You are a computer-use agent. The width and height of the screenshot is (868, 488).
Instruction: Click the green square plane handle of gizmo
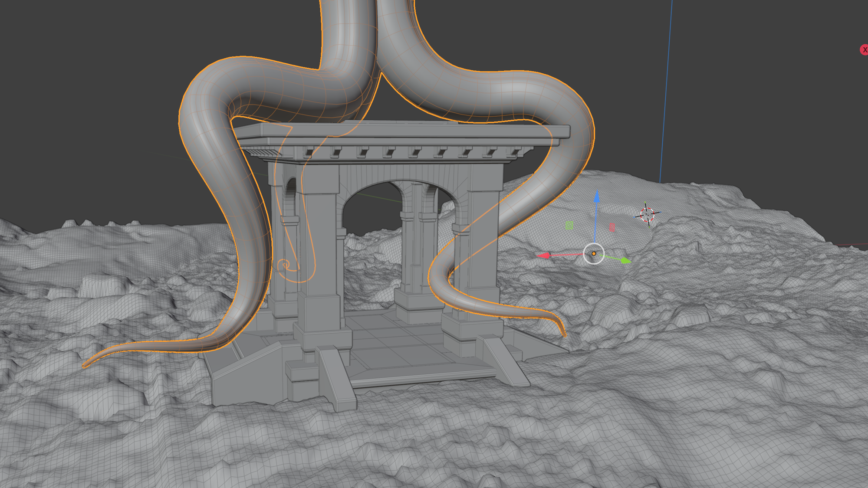[569, 225]
